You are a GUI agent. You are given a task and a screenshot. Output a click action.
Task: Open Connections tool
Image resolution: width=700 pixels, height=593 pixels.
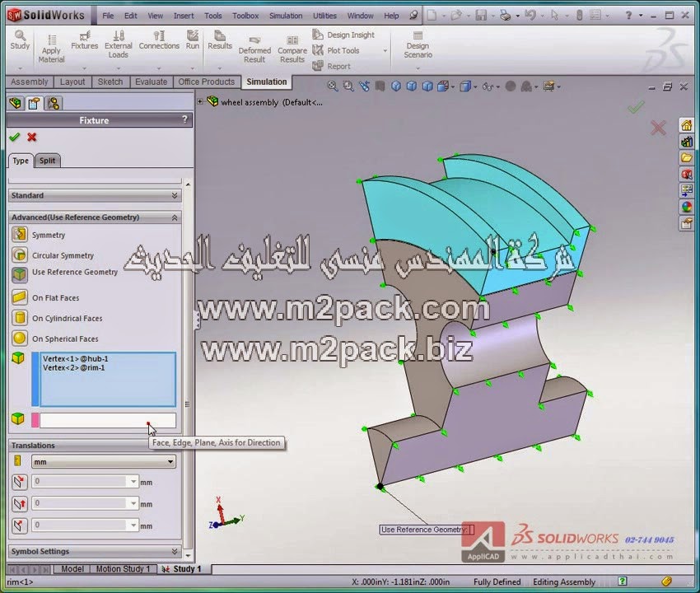click(x=159, y=40)
